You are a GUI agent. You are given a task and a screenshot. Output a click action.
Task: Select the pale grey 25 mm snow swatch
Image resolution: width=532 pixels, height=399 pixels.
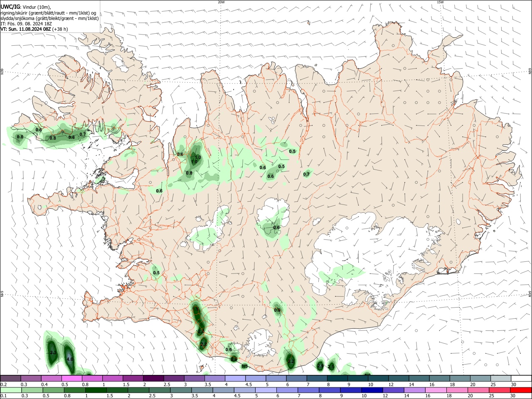pyautogui.click(x=501, y=378)
